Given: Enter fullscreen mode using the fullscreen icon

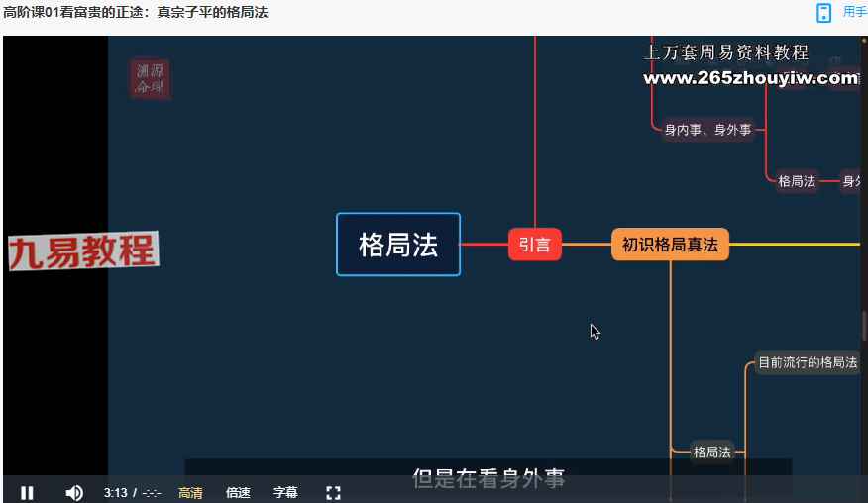Looking at the screenshot, I should (x=333, y=492).
